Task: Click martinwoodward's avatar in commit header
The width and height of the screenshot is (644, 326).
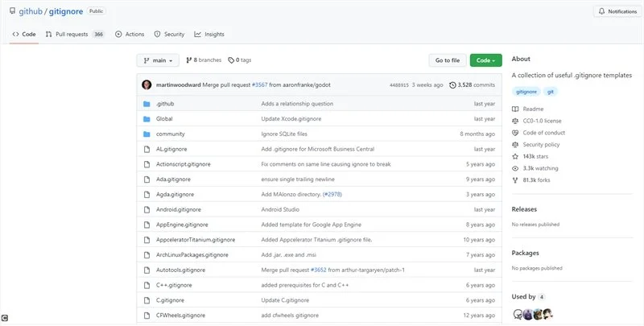Action: [x=147, y=85]
